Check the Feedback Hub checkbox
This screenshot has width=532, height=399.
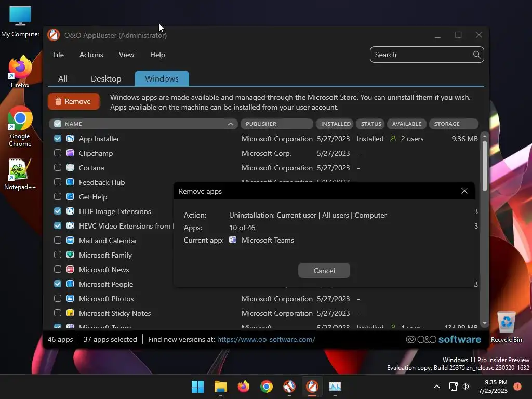pyautogui.click(x=58, y=182)
